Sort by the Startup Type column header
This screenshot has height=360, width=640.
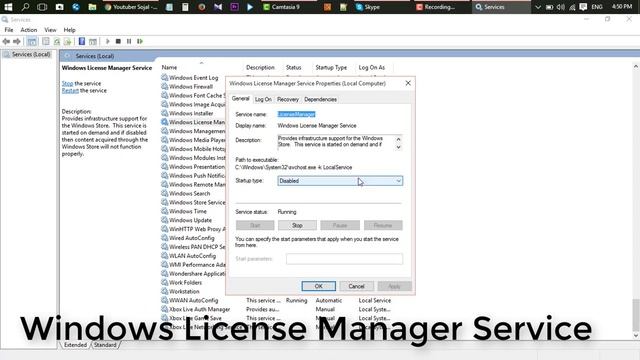click(x=331, y=67)
